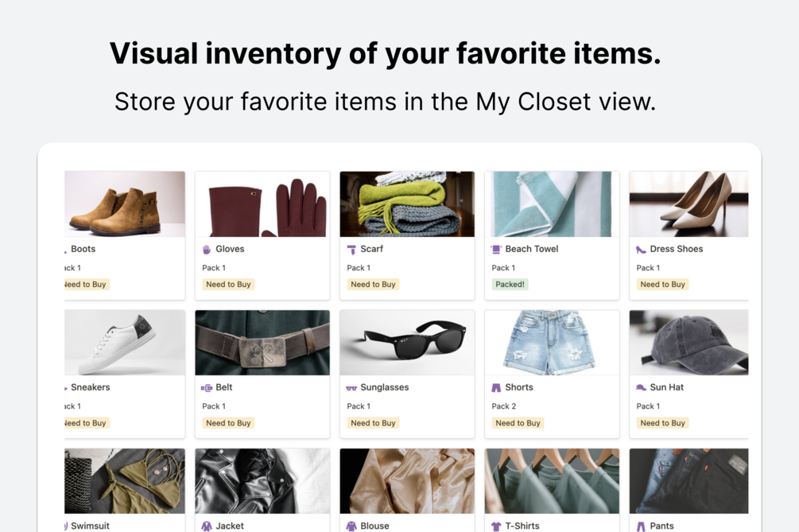Viewport: 799px width, 532px height.
Task: Open the Boots photo thumbnail
Action: coord(125,204)
